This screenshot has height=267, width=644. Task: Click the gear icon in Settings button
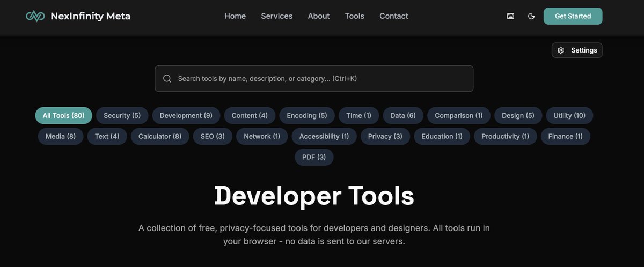561,50
